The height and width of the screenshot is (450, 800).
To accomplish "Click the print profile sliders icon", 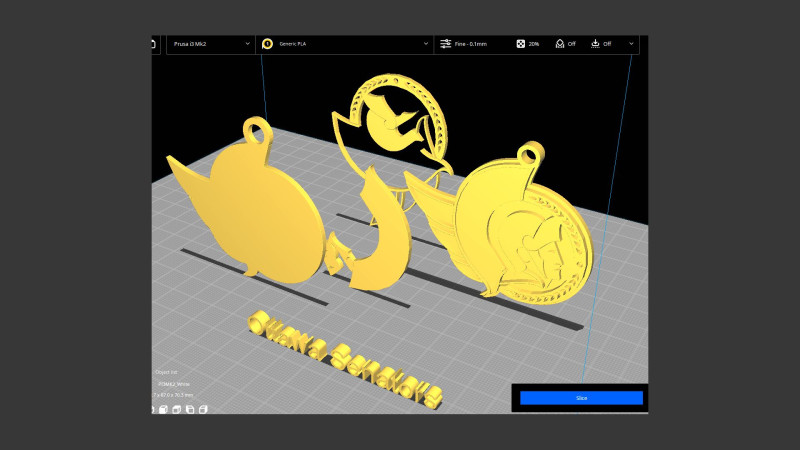I will pos(445,44).
